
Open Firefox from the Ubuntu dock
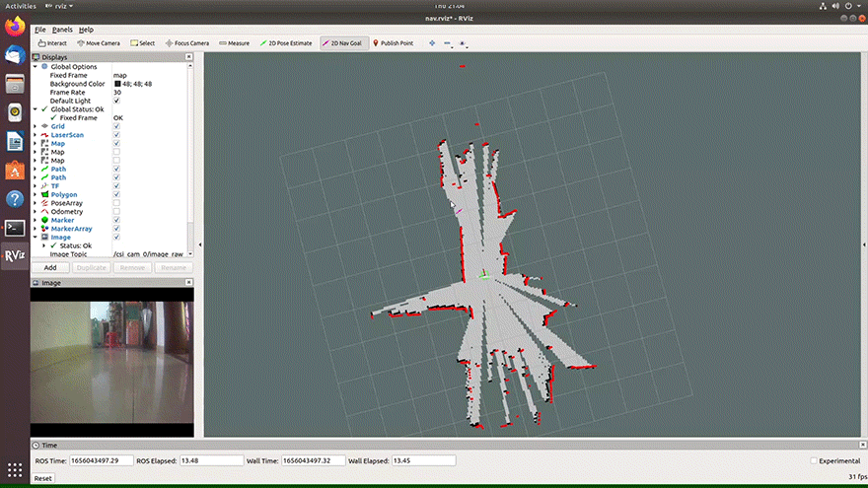pyautogui.click(x=15, y=29)
